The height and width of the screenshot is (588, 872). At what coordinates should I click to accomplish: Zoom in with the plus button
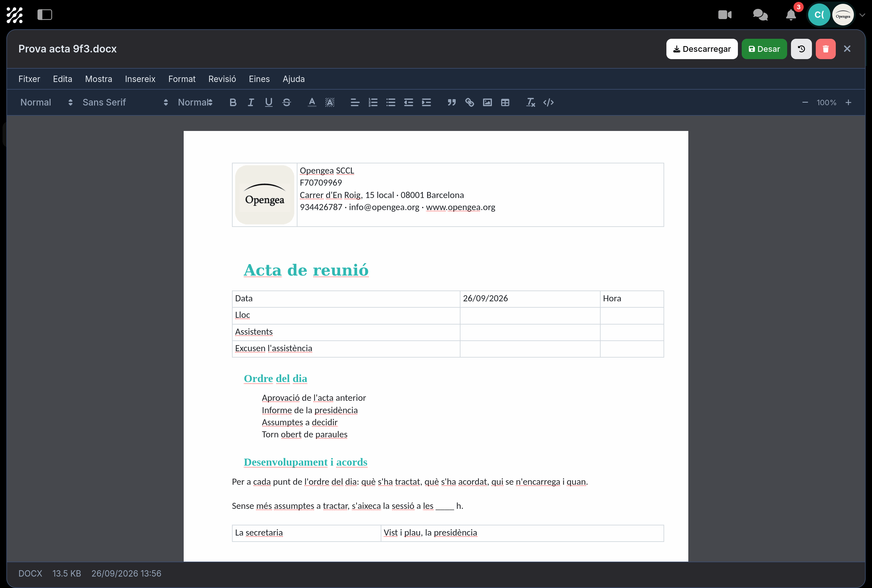pos(848,102)
